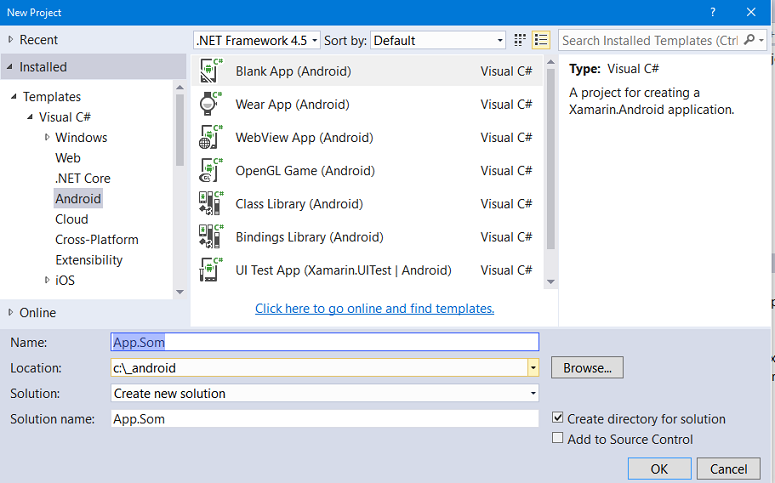Viewport: 775px width, 483px height.
Task: Open the search options dropdown arrow
Action: (x=761, y=40)
